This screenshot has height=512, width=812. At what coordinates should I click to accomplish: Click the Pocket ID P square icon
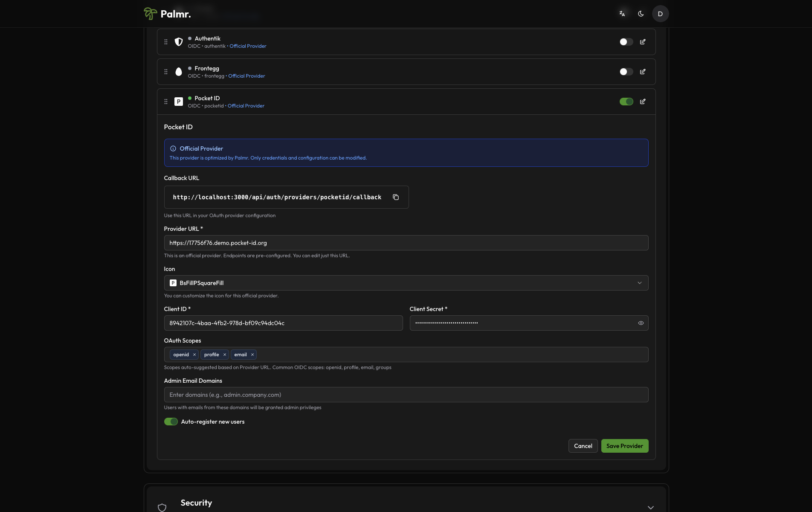coord(179,102)
